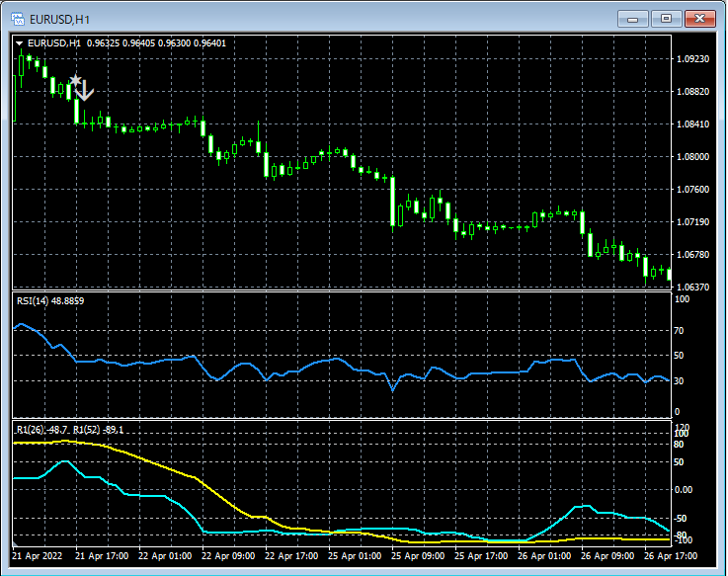Open the dropdown triangle beside EURUSD,H1 label

20,43
